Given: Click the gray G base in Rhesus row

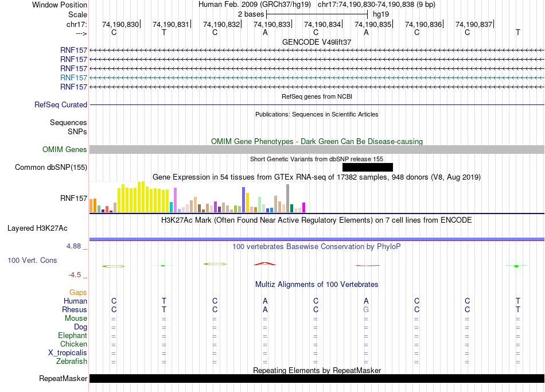Looking at the screenshot, I should [366, 309].
